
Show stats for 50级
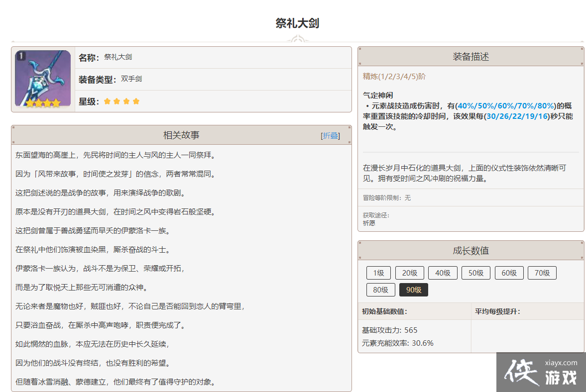coord(475,273)
